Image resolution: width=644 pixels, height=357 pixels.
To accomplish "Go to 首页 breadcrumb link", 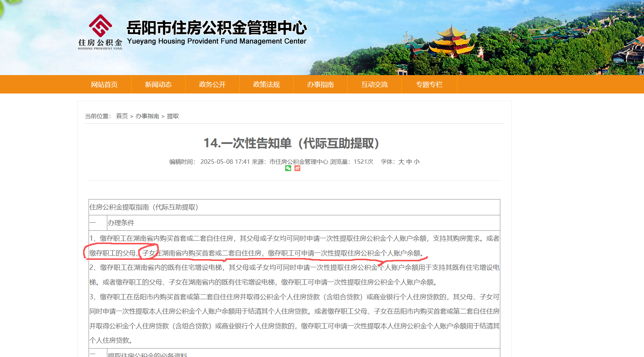I will coord(122,116).
